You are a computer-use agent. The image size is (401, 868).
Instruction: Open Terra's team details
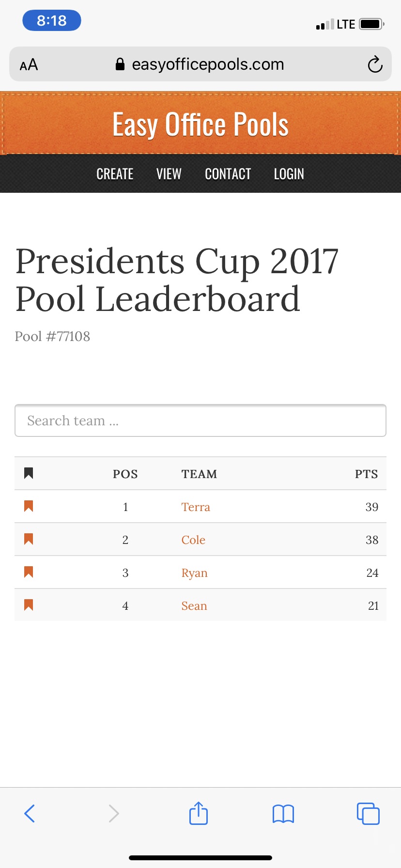[196, 507]
